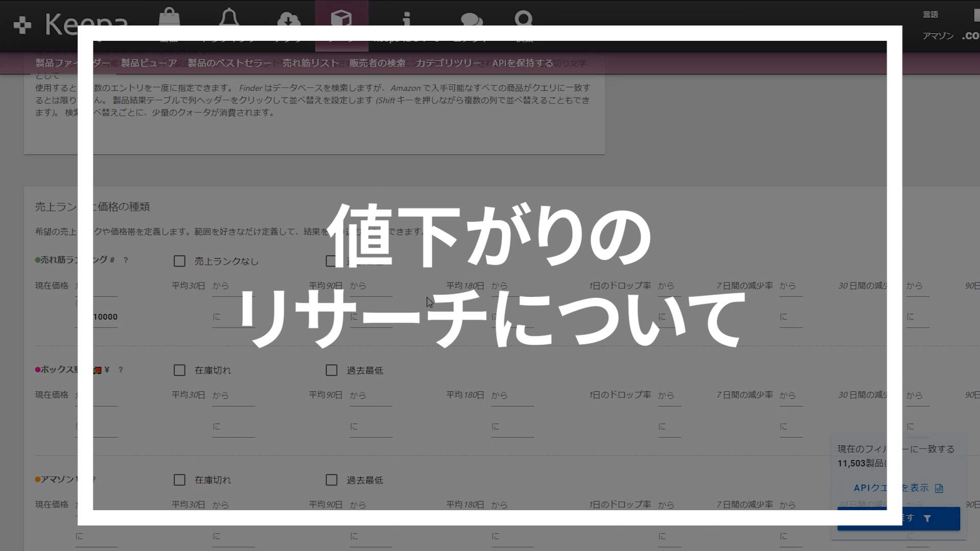Click the magnifier search icon

[524, 18]
